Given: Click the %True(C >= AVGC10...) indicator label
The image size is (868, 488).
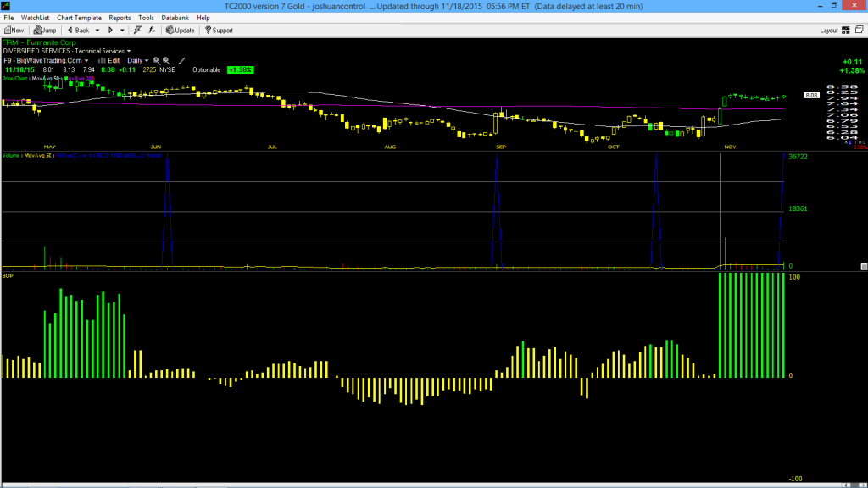Looking at the screenshot, I should click(x=108, y=156).
